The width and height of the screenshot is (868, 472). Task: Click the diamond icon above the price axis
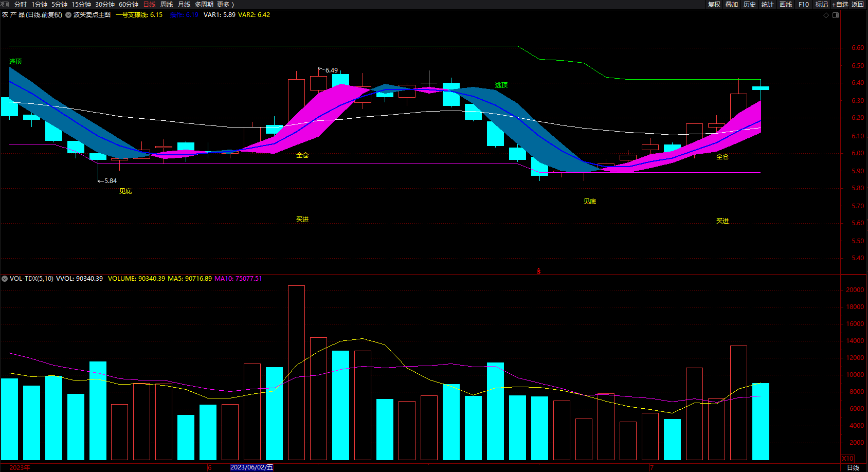[826, 15]
